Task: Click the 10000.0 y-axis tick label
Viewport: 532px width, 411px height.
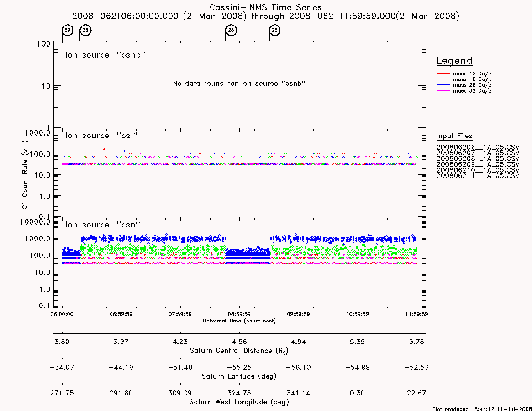Action: [x=35, y=222]
